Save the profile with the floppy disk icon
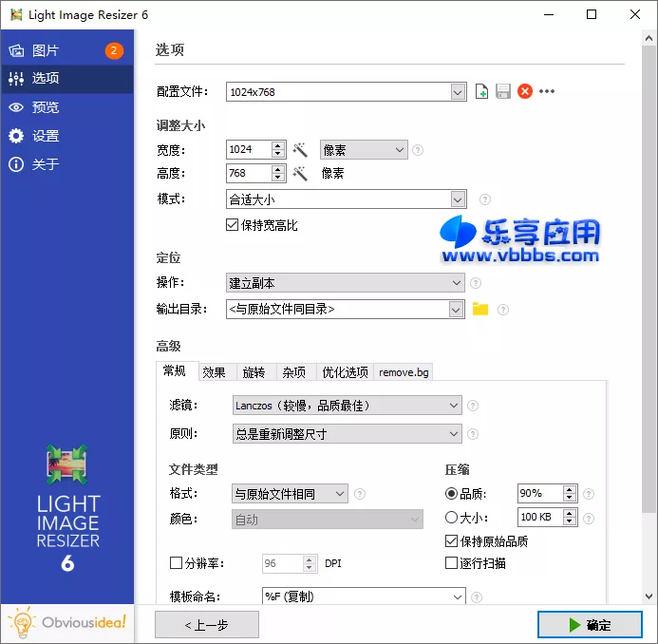This screenshot has height=644, width=658. [502, 91]
